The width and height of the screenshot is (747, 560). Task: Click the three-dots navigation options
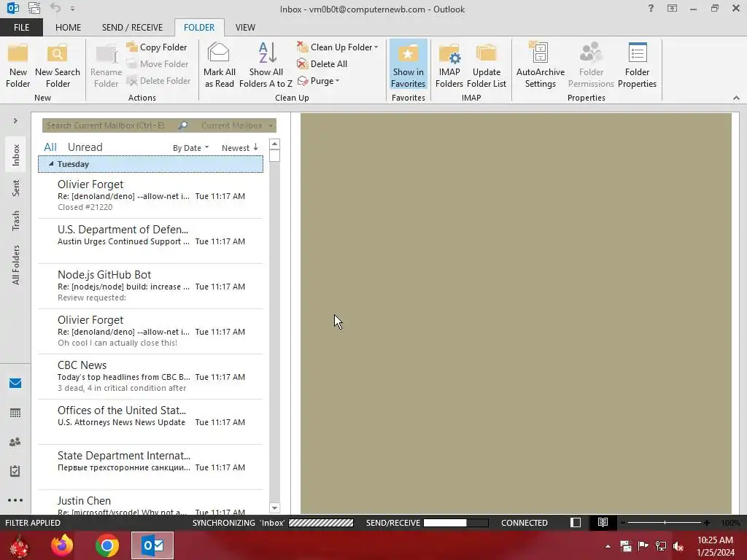[15, 500]
